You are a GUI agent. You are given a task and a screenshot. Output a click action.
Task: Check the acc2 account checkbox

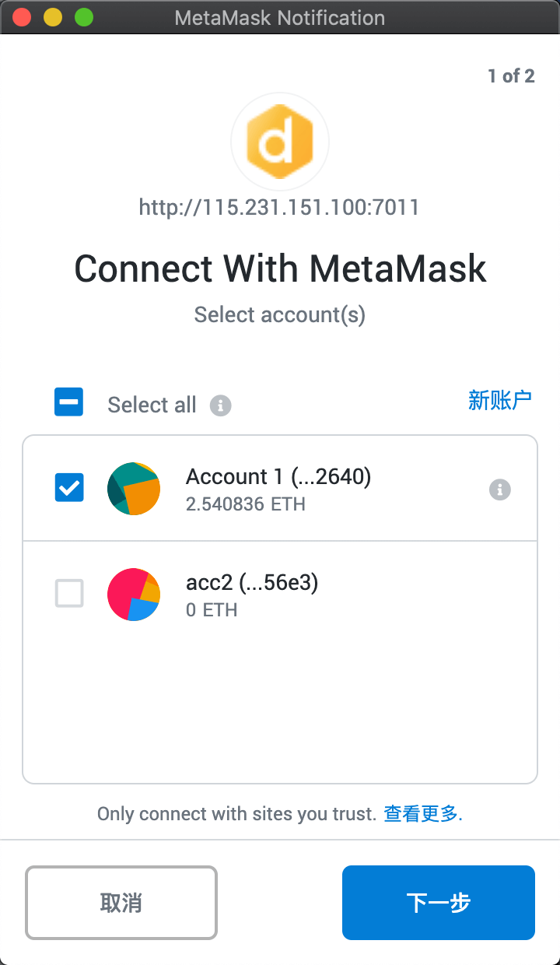point(69,594)
